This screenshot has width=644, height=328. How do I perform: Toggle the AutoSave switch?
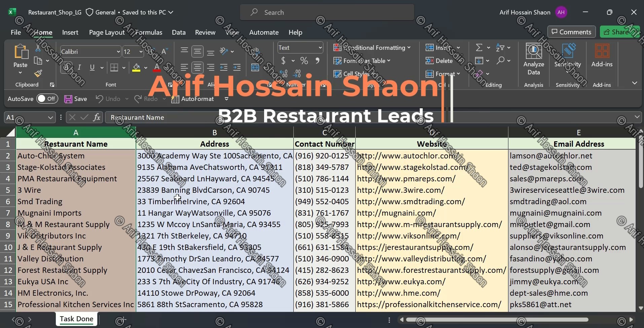[x=47, y=99]
